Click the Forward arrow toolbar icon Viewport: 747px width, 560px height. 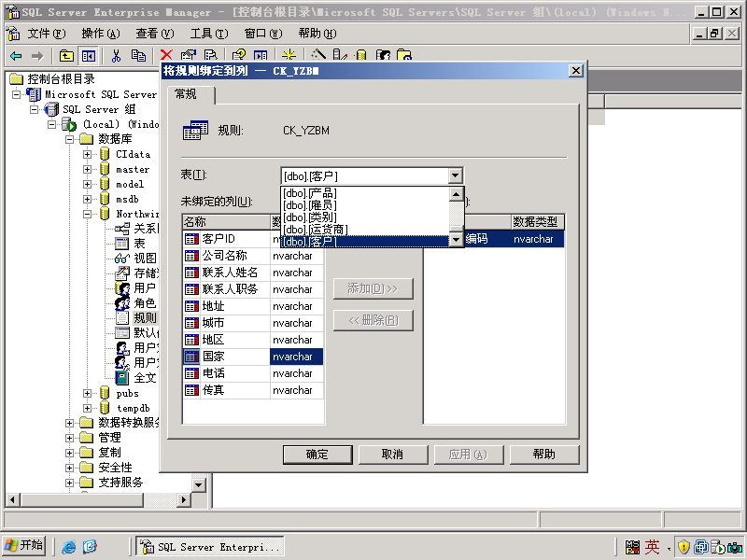[x=37, y=56]
